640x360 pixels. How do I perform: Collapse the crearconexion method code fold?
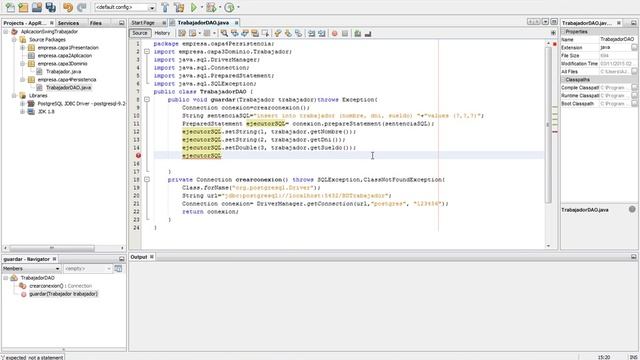coord(147,180)
